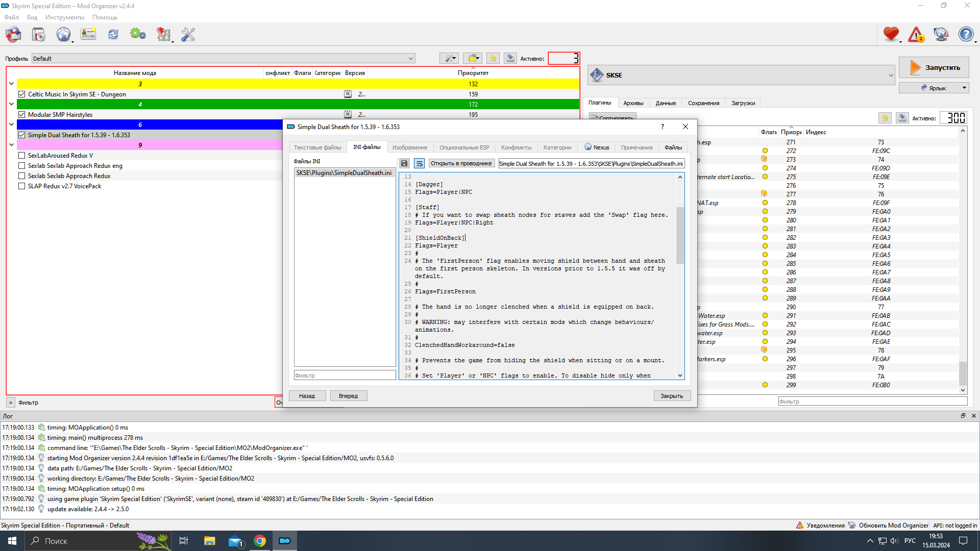Switch to the Конфликты tab
Viewport: 980px width, 551px height.
pyautogui.click(x=516, y=147)
